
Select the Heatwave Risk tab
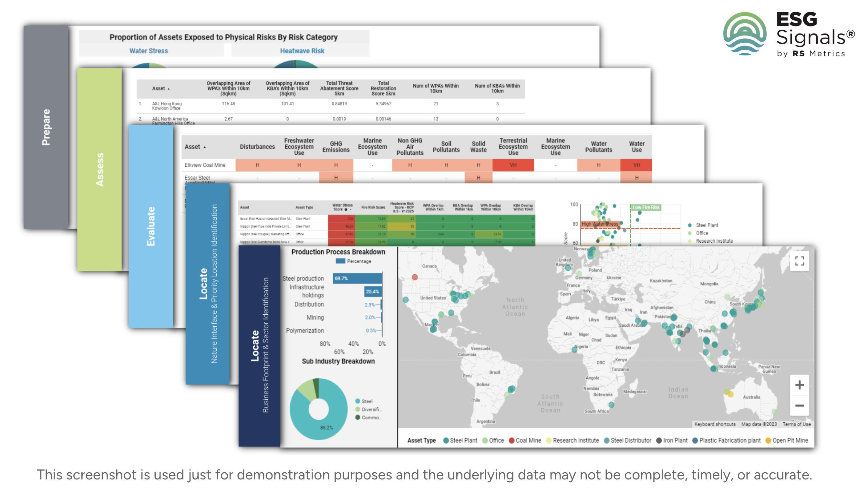coord(302,51)
